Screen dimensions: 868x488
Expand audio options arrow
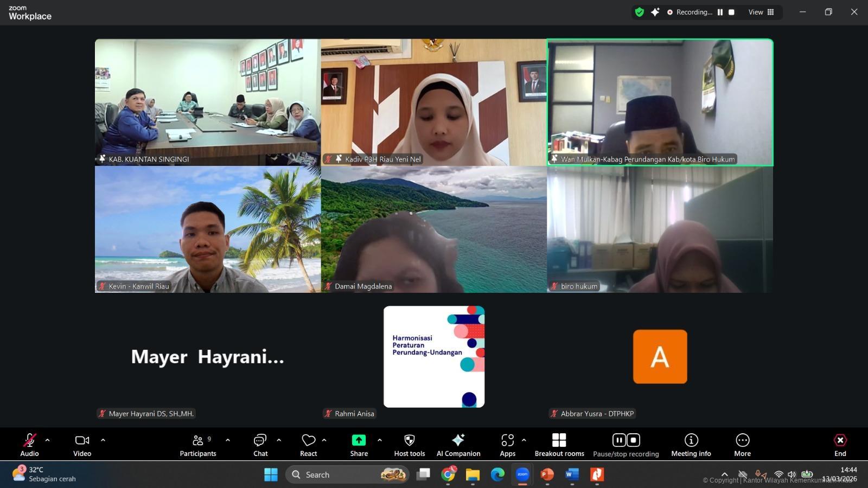click(47, 440)
